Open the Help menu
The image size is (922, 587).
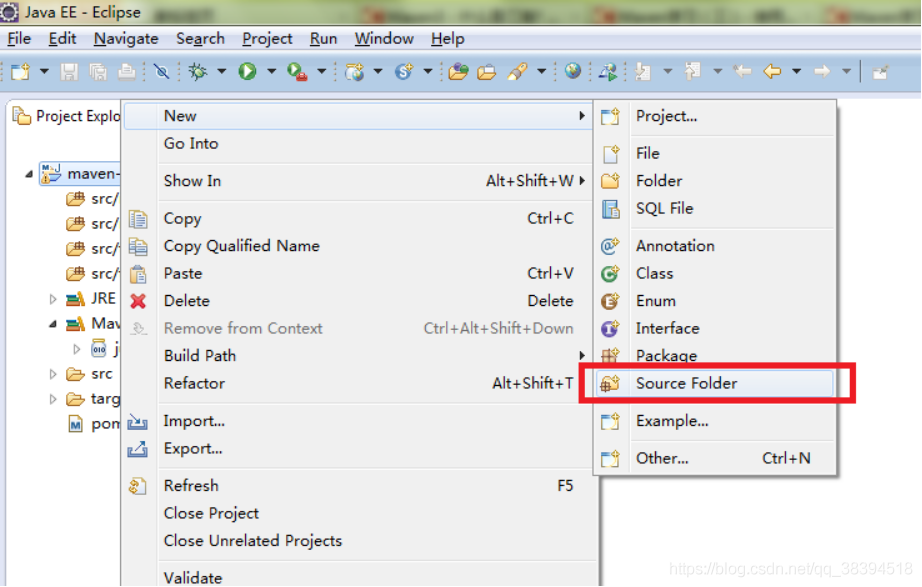click(447, 38)
